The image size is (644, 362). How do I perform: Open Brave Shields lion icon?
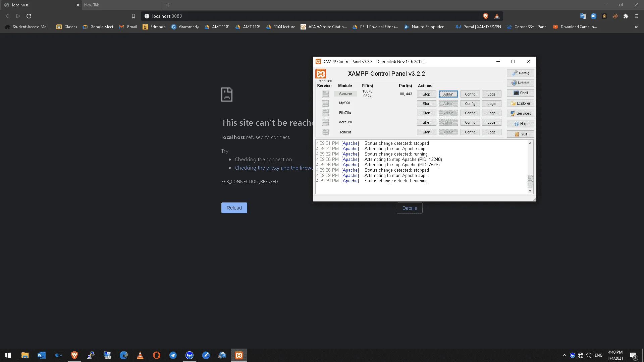pos(486,16)
